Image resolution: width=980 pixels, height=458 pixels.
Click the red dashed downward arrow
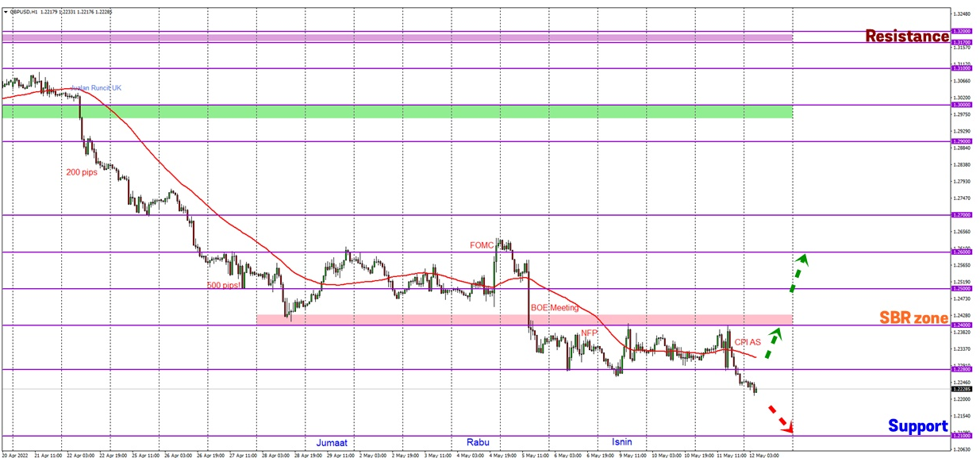[780, 418]
